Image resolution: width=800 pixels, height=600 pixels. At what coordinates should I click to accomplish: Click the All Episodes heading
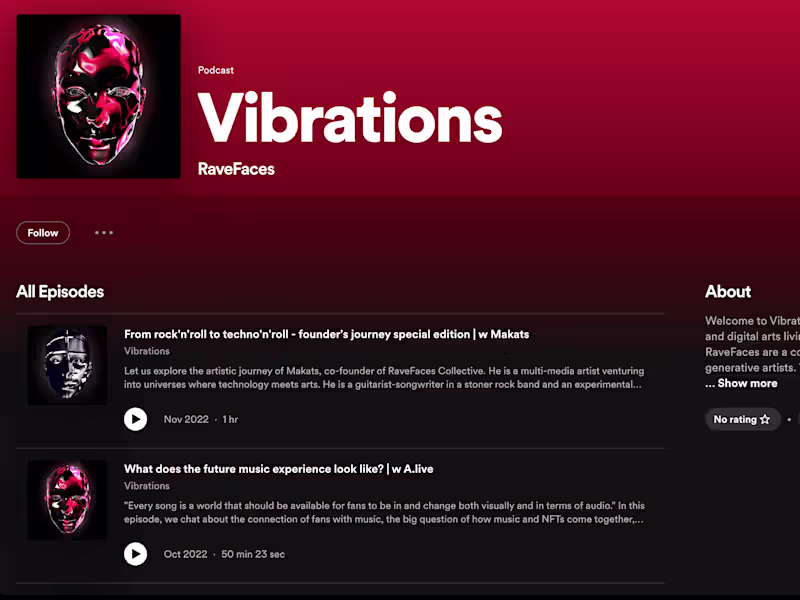[60, 292]
